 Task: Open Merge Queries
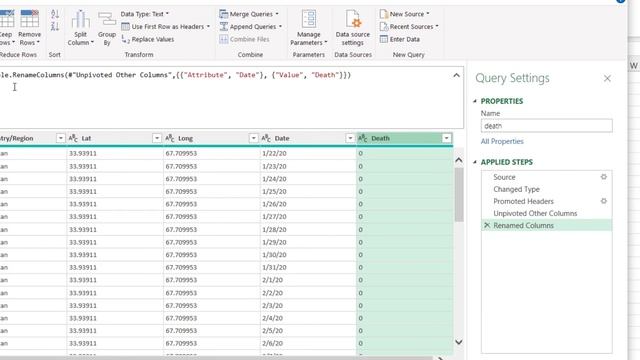249,14
